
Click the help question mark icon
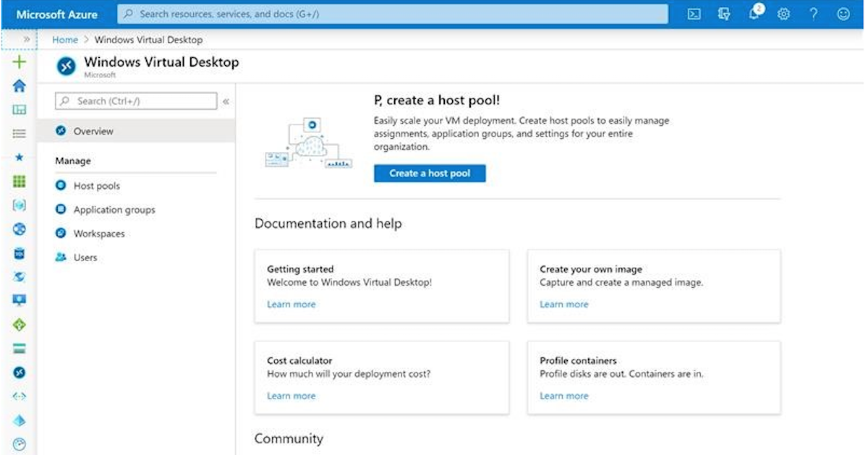coord(814,14)
